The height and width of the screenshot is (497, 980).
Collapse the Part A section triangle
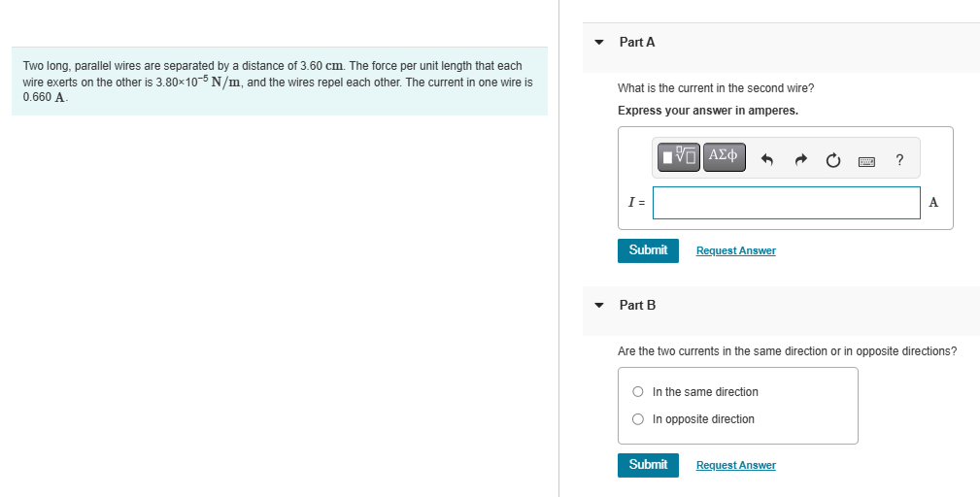(599, 43)
